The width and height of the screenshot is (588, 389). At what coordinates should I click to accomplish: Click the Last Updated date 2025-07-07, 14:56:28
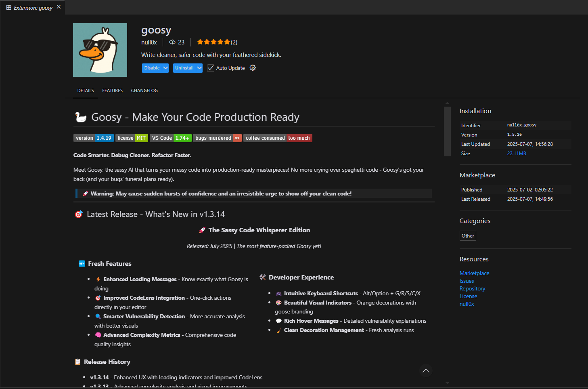tap(530, 144)
